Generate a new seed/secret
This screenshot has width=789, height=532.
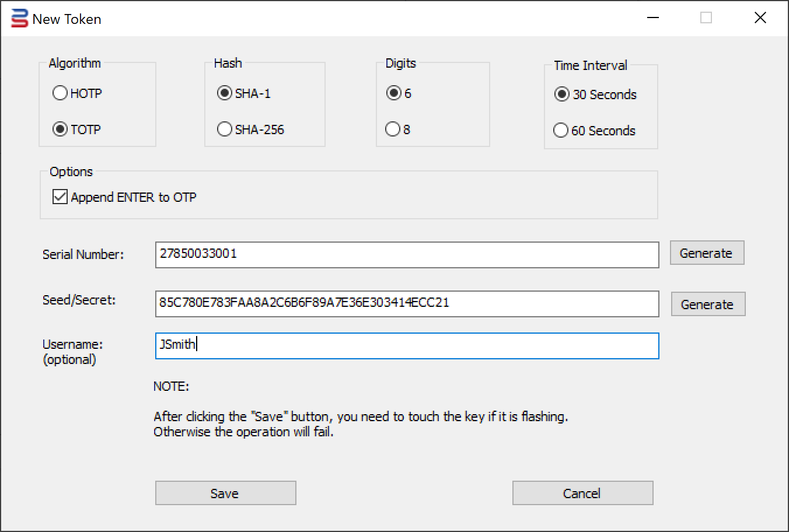point(708,304)
